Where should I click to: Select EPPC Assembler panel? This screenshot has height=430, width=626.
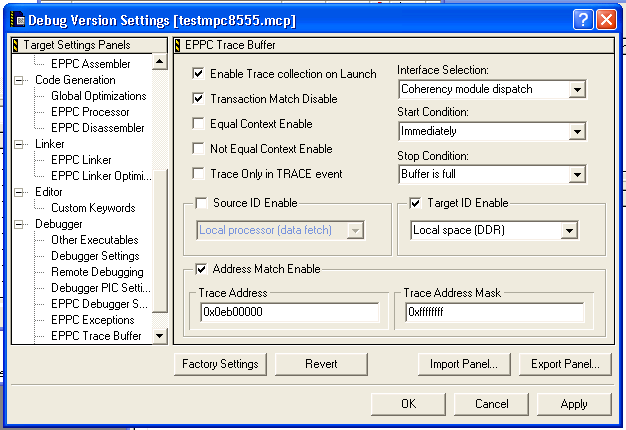[x=91, y=64]
